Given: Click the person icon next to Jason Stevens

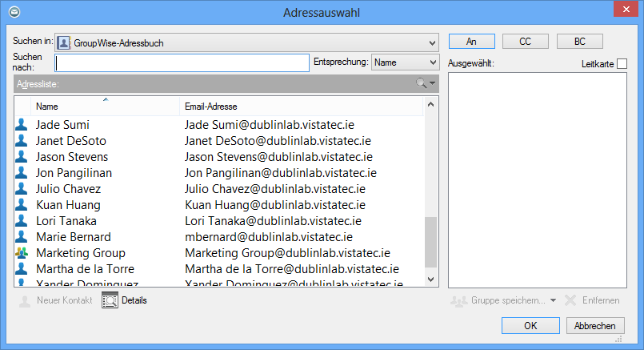Looking at the screenshot, I should [x=22, y=156].
